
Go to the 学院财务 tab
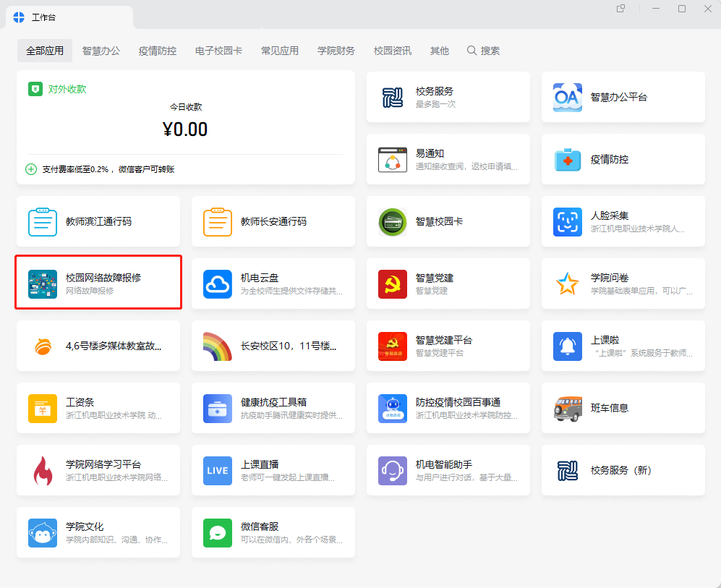(336, 51)
